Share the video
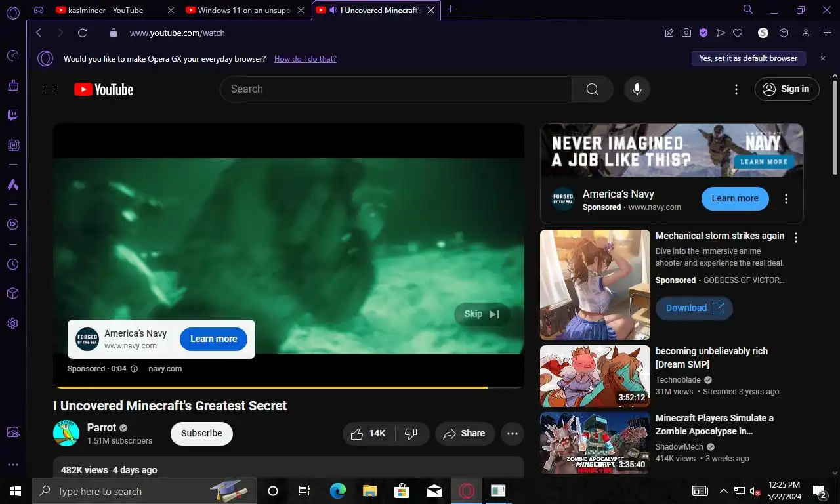 pos(465,434)
